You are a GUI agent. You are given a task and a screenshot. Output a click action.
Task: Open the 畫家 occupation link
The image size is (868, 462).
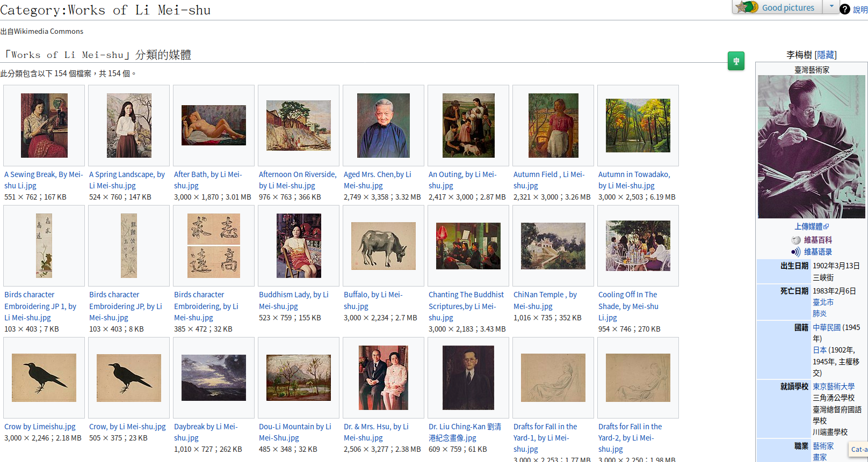[x=820, y=457]
